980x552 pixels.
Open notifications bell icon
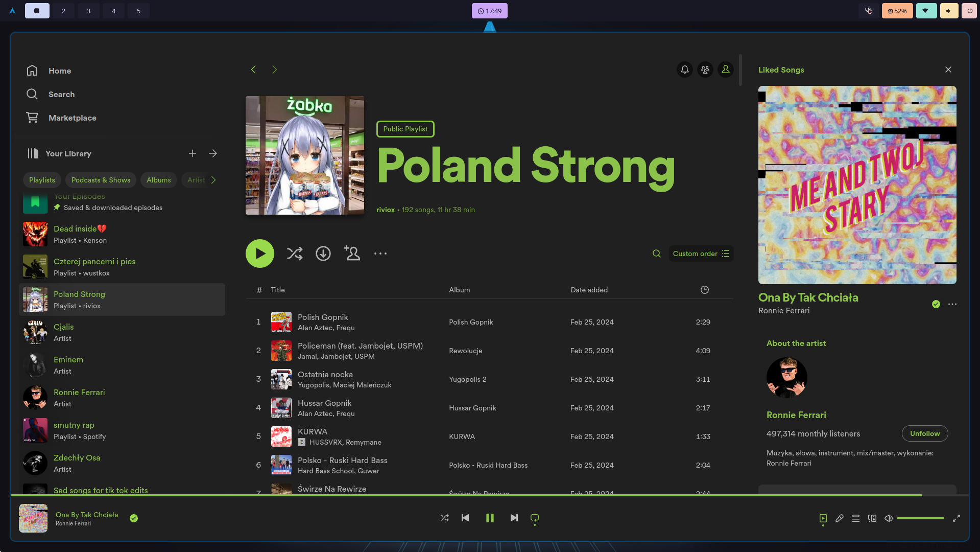pyautogui.click(x=685, y=70)
